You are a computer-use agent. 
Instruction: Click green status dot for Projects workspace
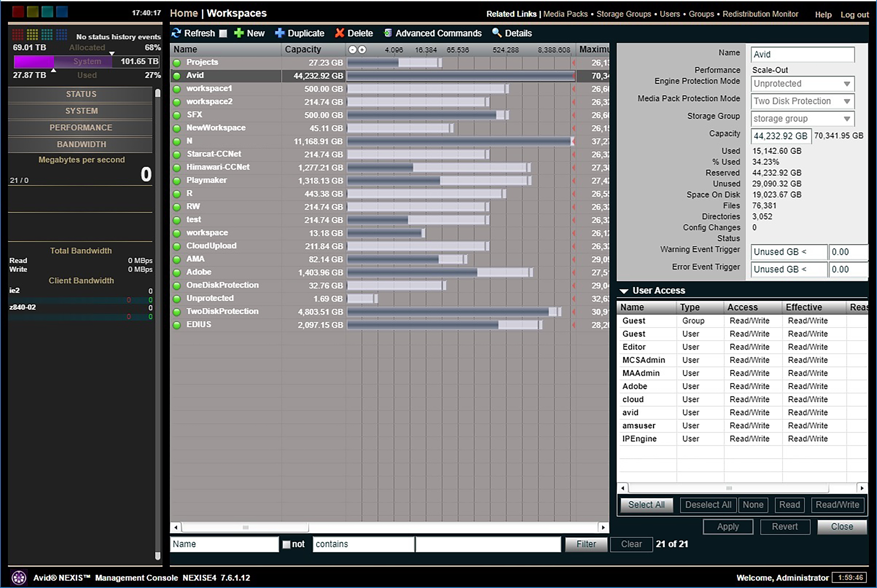177,63
